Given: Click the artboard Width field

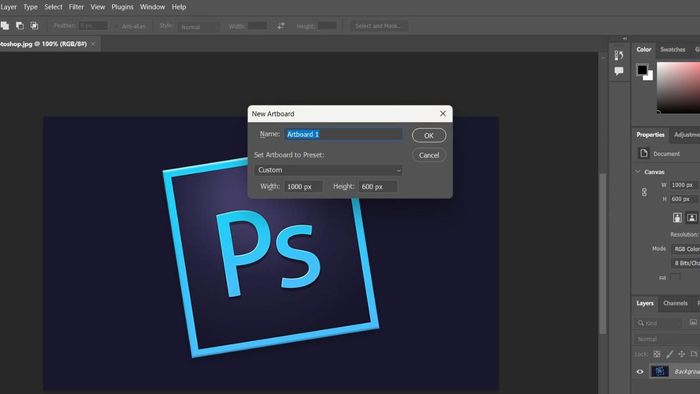Looking at the screenshot, I should tap(303, 187).
